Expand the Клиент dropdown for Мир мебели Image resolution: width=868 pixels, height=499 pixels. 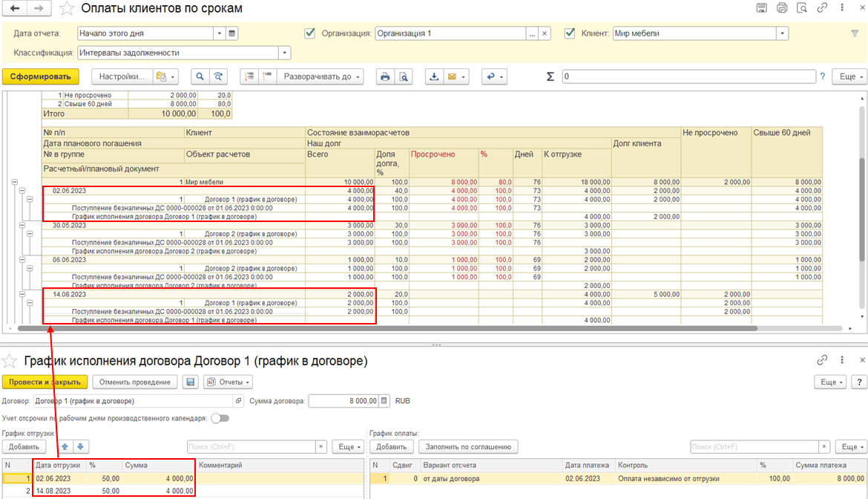[782, 33]
